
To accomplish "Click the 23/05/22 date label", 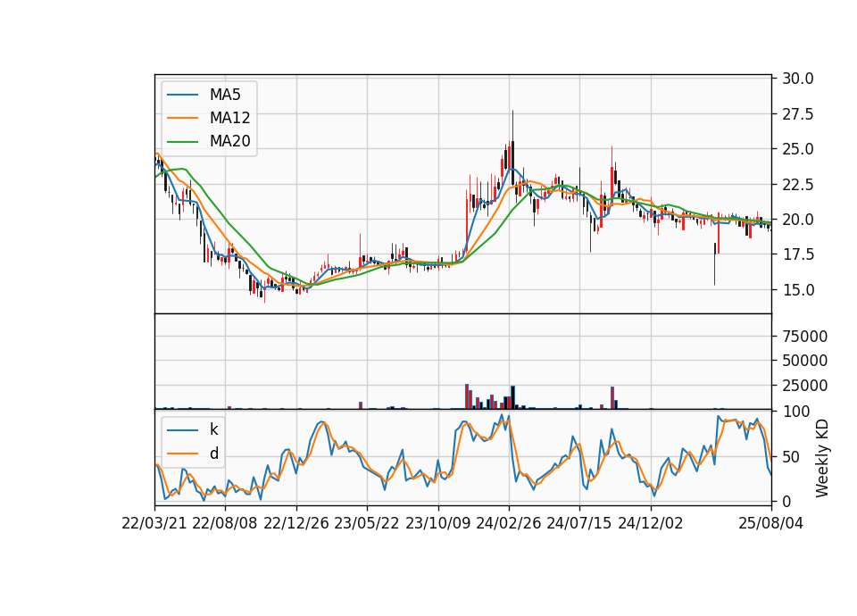I will 367,523.
